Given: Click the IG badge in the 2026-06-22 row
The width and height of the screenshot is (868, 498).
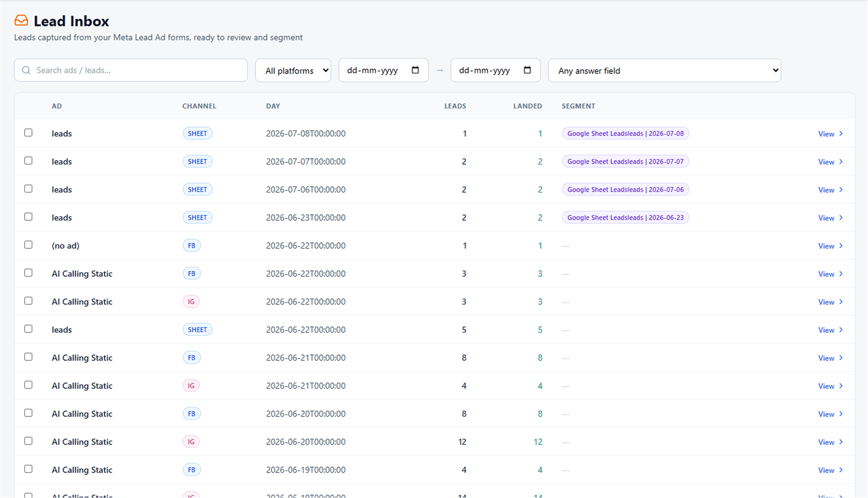Looking at the screenshot, I should tap(191, 302).
